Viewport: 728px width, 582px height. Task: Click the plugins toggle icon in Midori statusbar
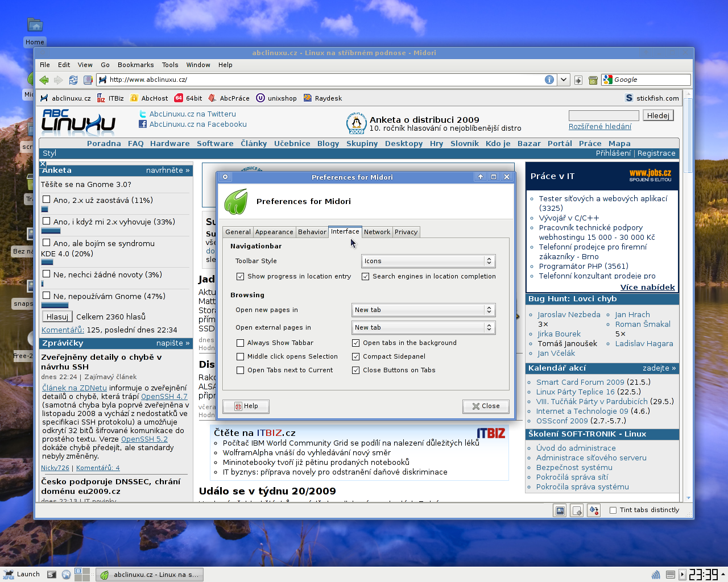click(x=594, y=510)
